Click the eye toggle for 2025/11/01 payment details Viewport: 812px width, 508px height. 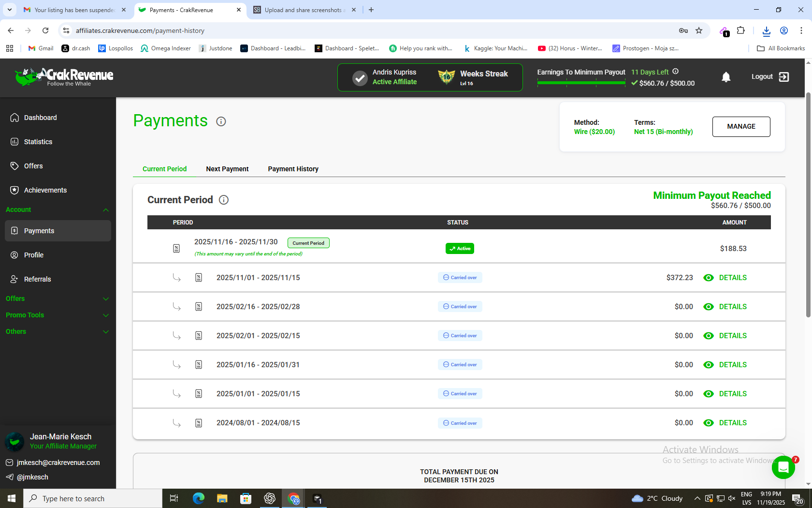click(x=709, y=278)
